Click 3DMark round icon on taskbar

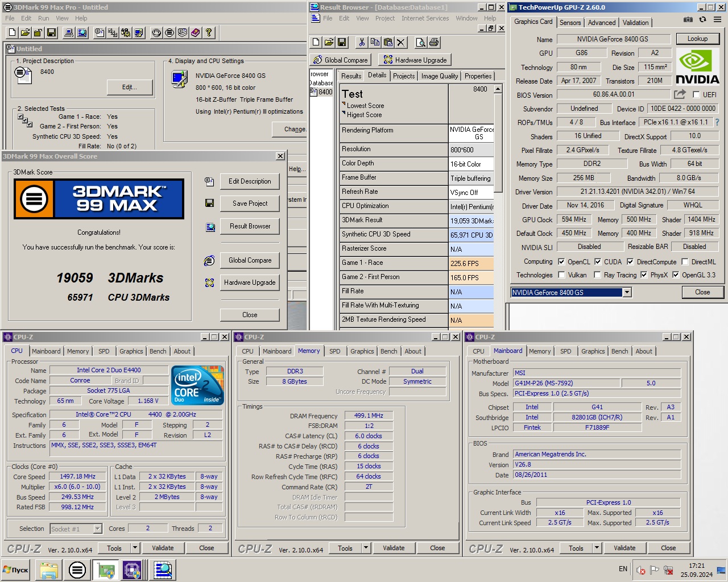point(77,570)
